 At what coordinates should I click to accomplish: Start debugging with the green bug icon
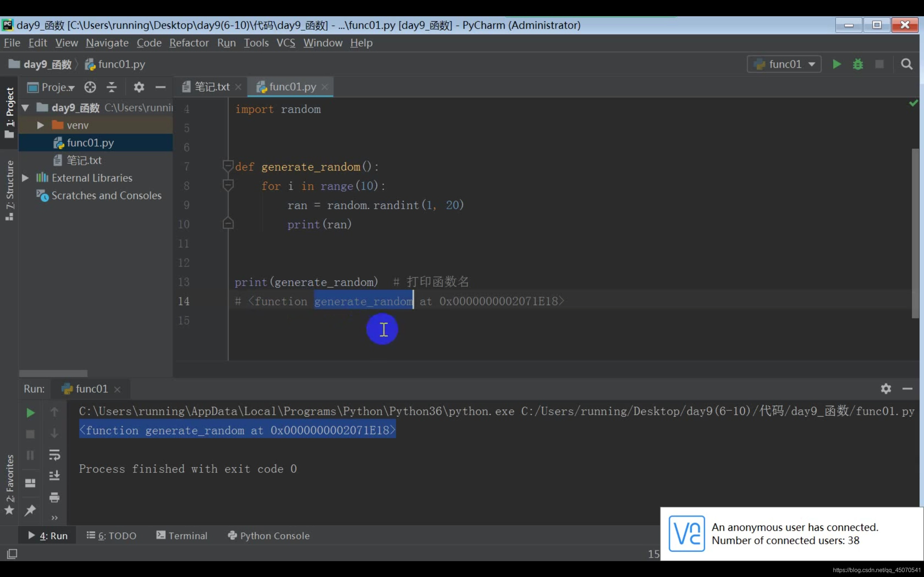(x=858, y=64)
